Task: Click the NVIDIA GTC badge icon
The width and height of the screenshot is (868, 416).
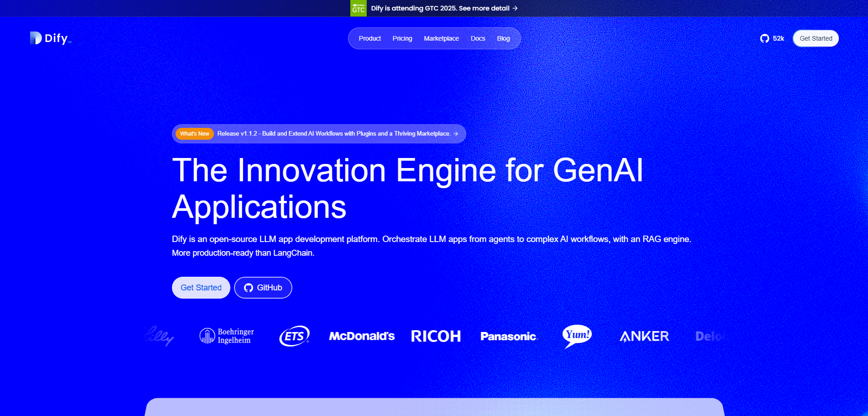Action: pos(358,8)
